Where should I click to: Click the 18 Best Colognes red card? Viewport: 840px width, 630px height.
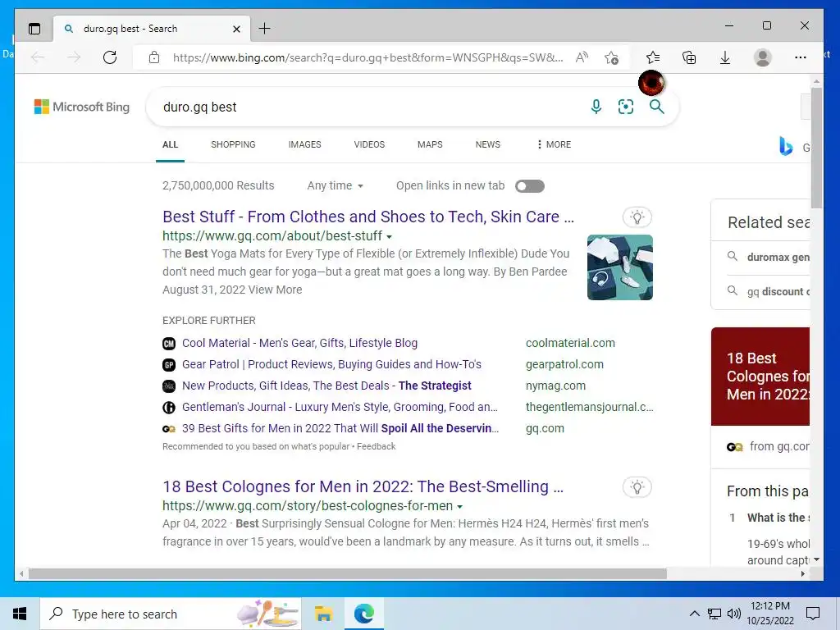[760, 377]
